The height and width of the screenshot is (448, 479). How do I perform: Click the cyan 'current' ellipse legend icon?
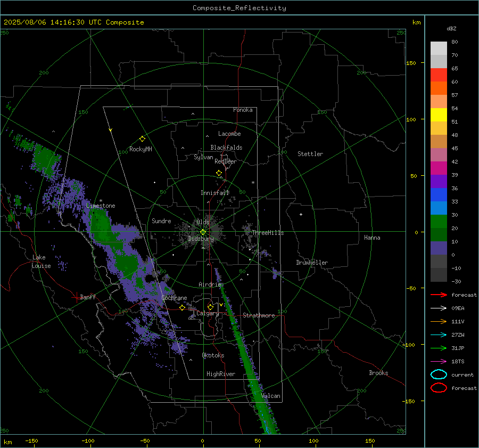439,374
